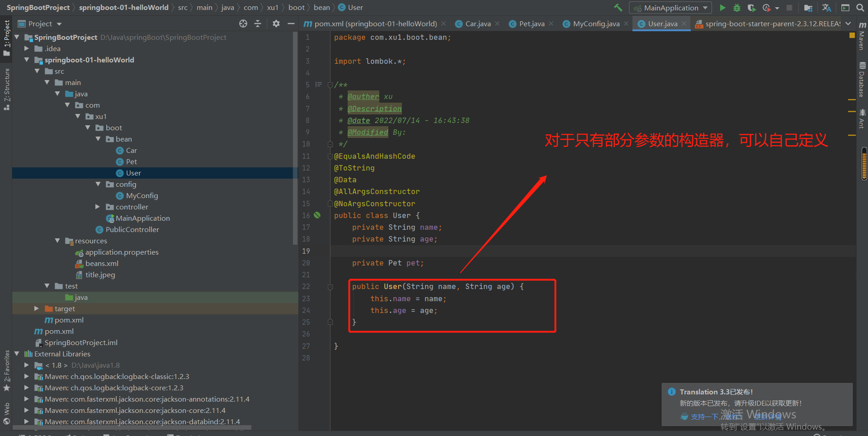Click the Profiler run icon

[x=766, y=8]
